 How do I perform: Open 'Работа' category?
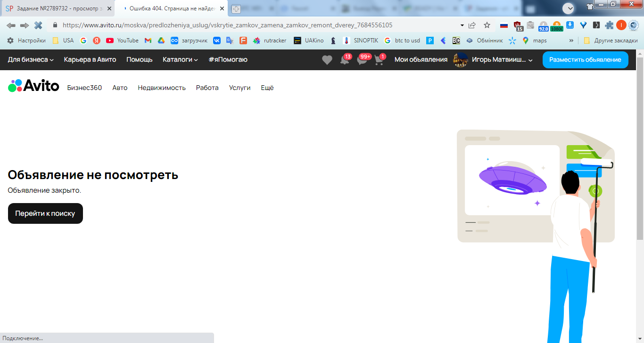click(x=207, y=88)
